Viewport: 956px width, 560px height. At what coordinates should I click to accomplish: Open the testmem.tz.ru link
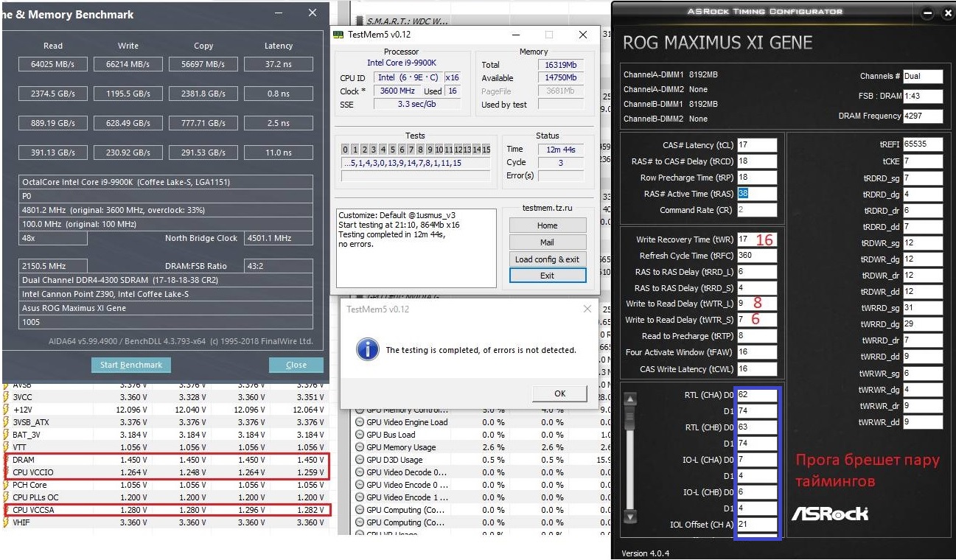[x=547, y=209]
